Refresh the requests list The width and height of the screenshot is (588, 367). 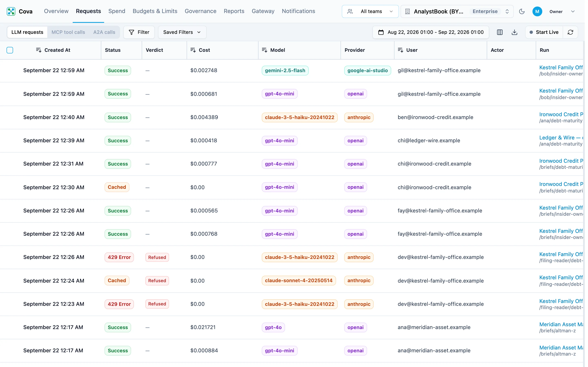570,32
